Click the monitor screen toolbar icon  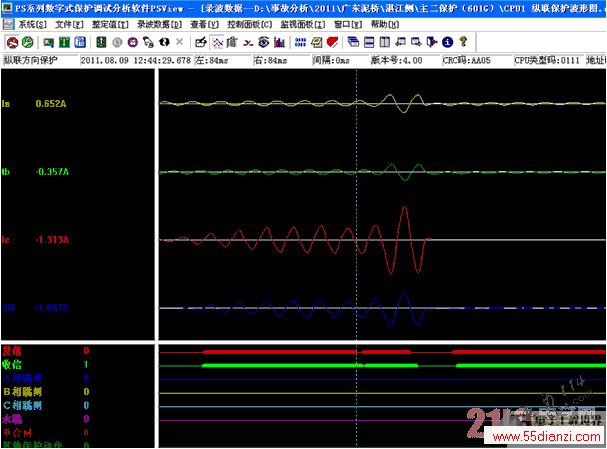48,42
